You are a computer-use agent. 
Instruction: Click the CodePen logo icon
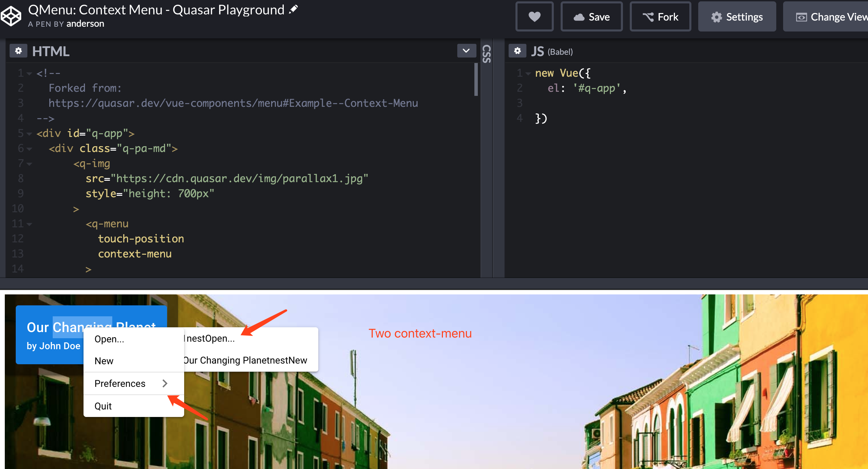[x=11, y=15]
